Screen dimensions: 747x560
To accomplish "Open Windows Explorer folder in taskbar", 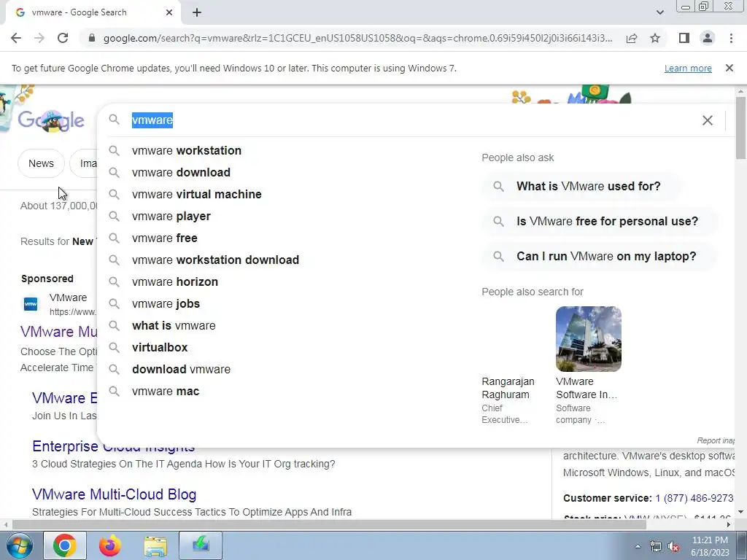I will click(x=155, y=545).
